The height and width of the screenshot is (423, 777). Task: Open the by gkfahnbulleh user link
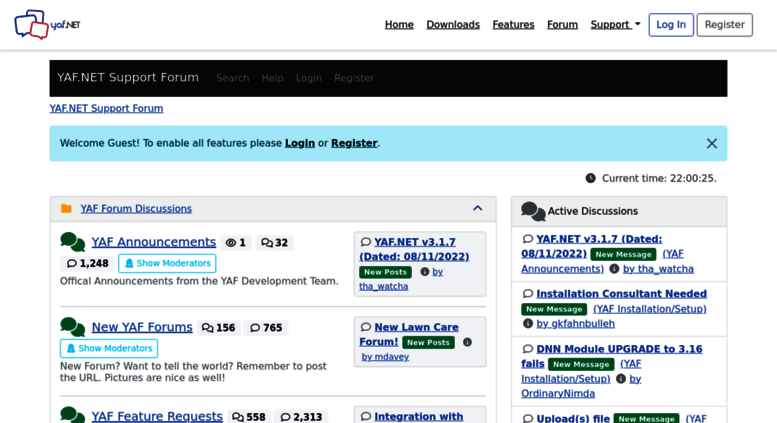point(575,324)
